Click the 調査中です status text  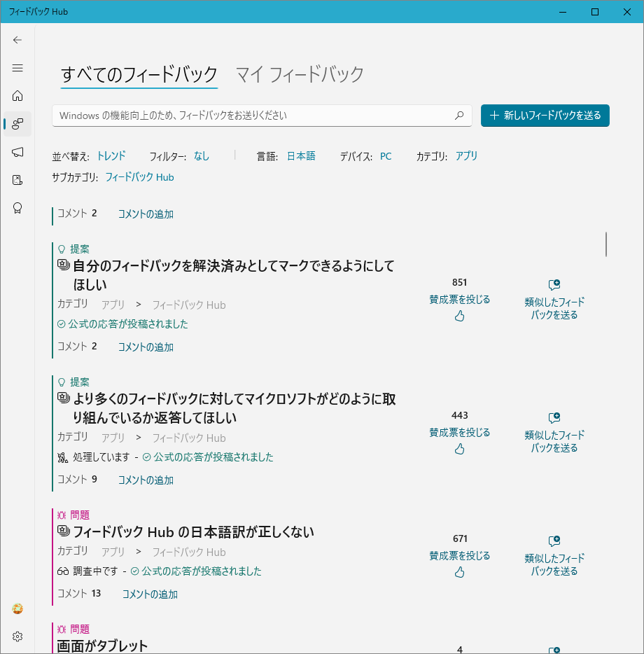[x=95, y=571]
